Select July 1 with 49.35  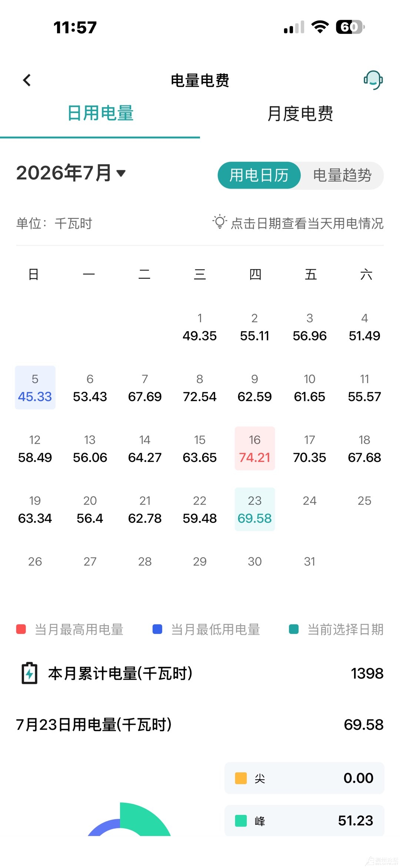coord(200,327)
